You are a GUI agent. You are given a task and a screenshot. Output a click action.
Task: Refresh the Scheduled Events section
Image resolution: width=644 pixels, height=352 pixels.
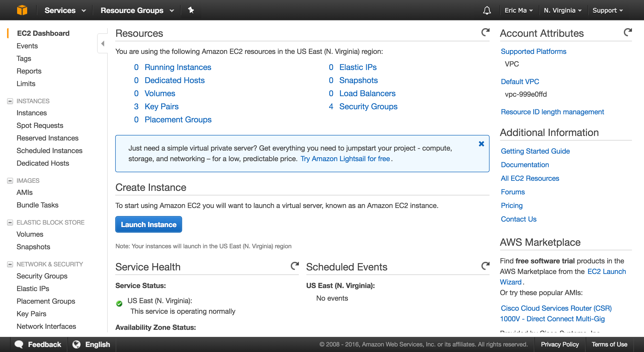click(485, 266)
